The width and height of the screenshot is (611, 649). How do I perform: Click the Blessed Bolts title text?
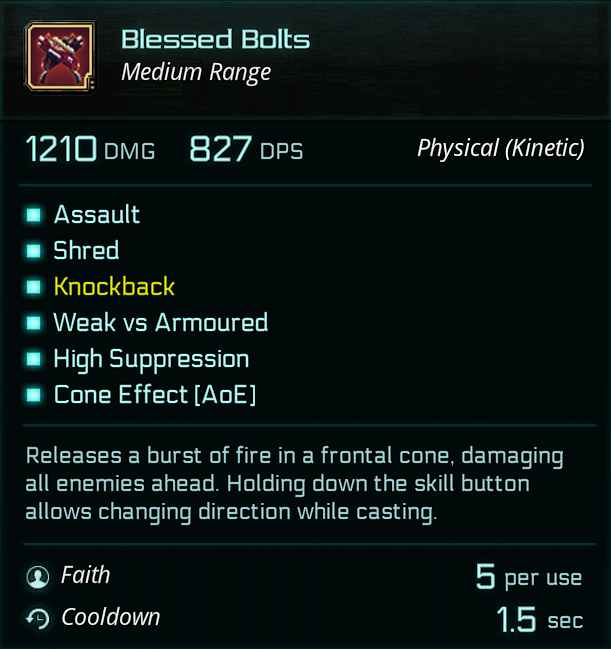(215, 40)
